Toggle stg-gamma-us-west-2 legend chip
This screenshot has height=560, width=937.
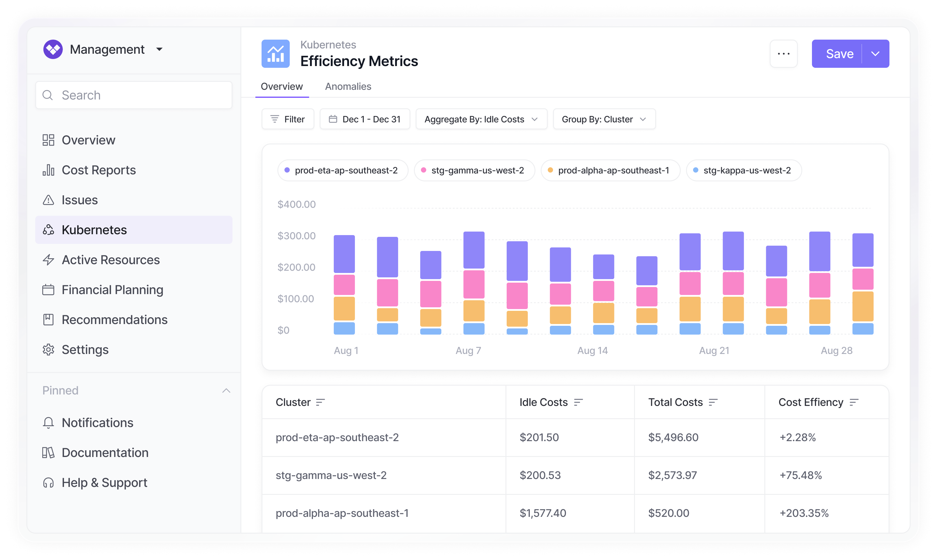474,171
